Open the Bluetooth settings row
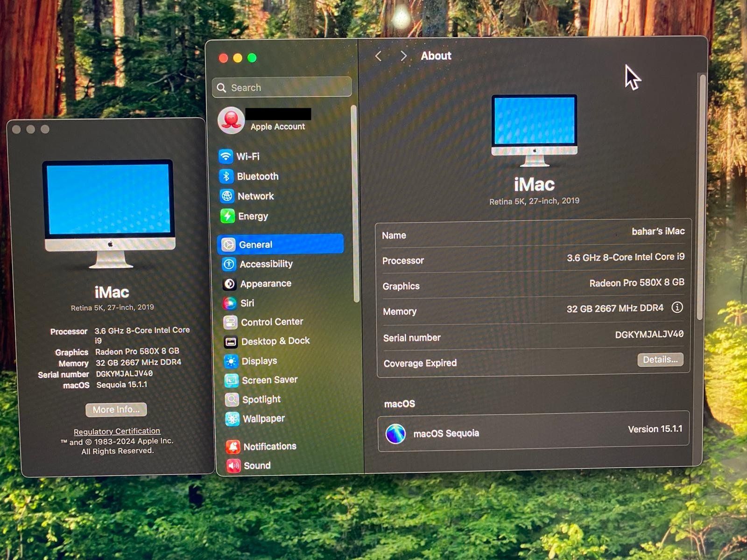The height and width of the screenshot is (560, 747). pos(280,176)
